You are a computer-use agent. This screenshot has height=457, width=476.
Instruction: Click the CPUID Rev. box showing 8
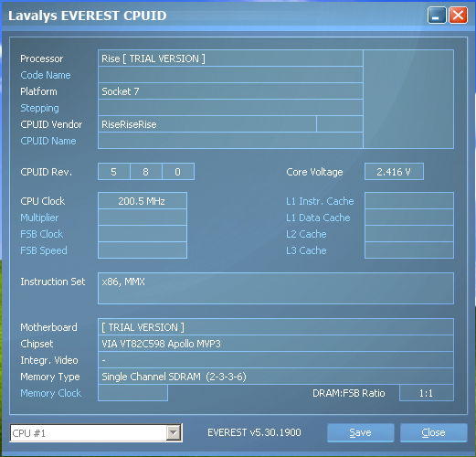coord(146,172)
